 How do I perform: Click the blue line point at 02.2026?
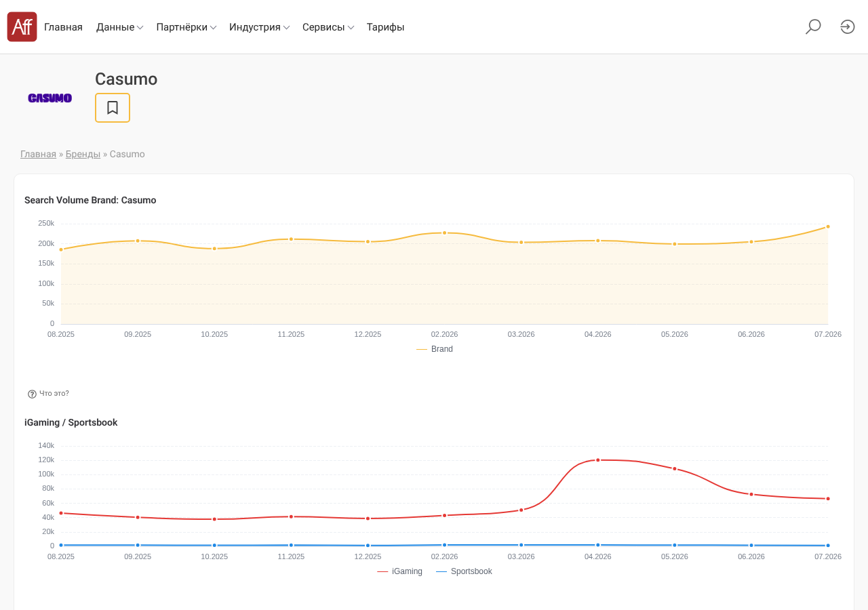[x=445, y=545]
